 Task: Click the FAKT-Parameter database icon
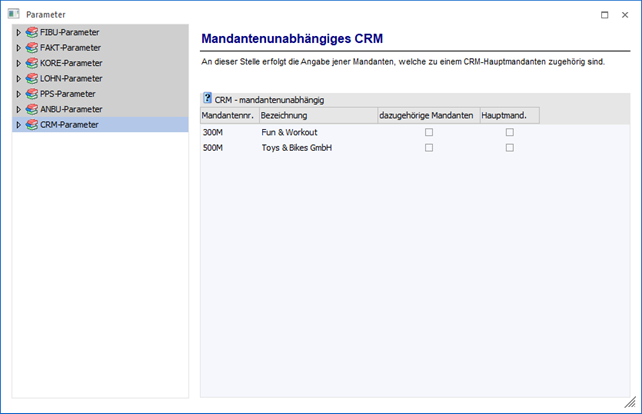[x=32, y=47]
